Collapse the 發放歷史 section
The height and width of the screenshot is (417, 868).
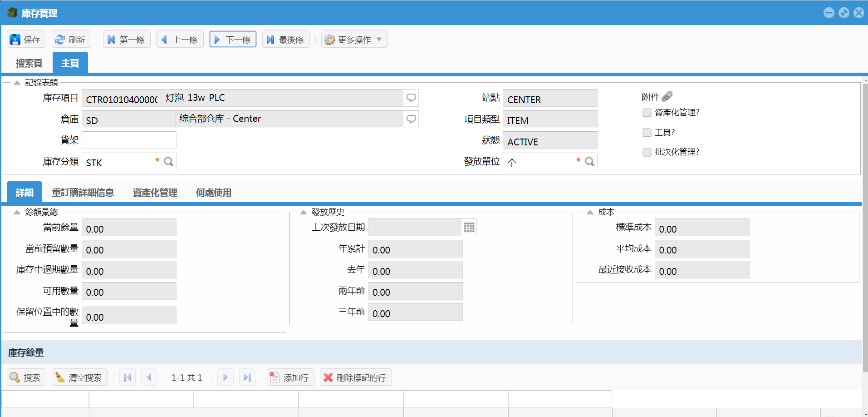304,212
